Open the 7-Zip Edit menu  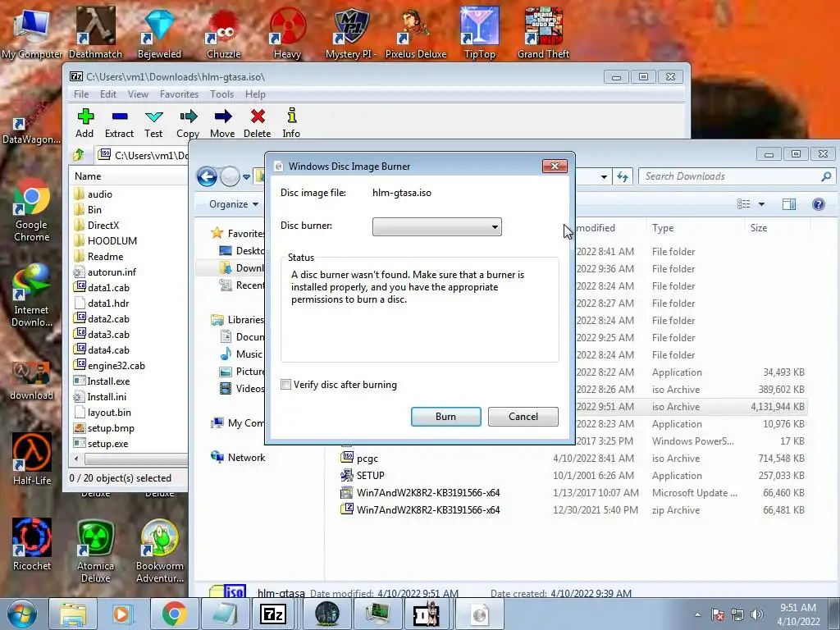pyautogui.click(x=108, y=94)
